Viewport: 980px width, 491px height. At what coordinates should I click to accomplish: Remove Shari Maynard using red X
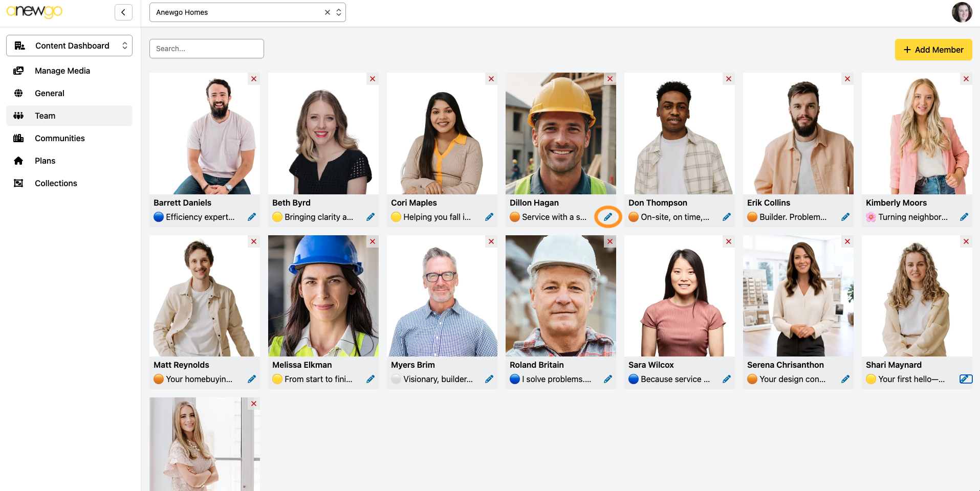pos(966,241)
